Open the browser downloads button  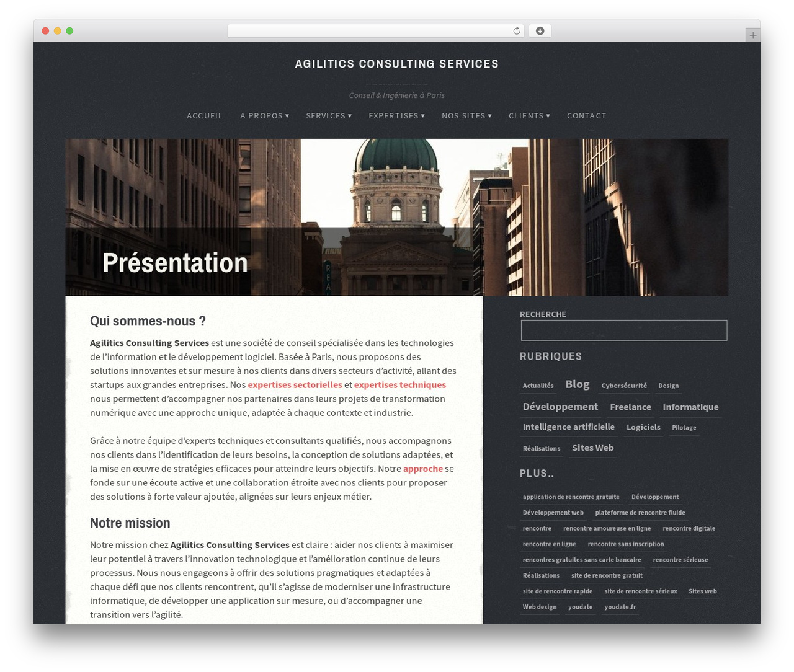tap(540, 31)
